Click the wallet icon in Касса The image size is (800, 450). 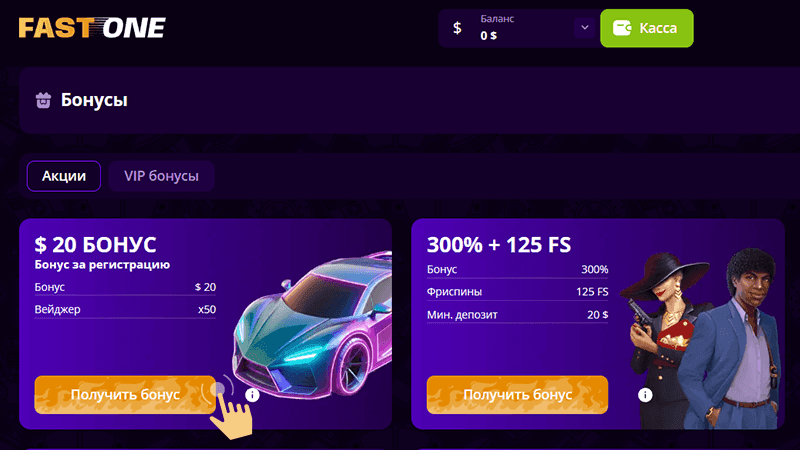(x=622, y=28)
